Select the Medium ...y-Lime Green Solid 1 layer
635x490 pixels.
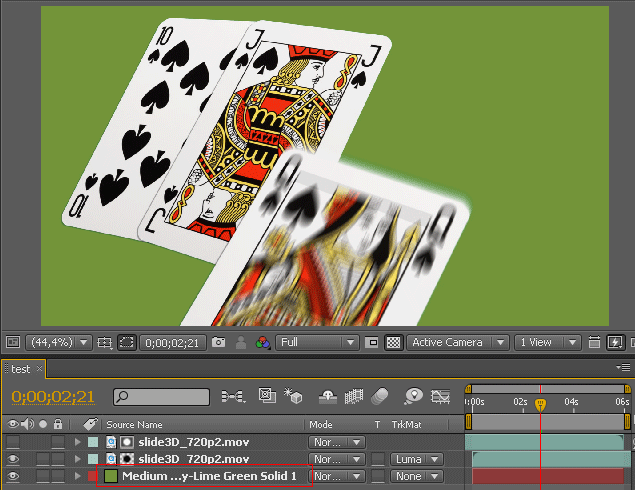click(209, 476)
